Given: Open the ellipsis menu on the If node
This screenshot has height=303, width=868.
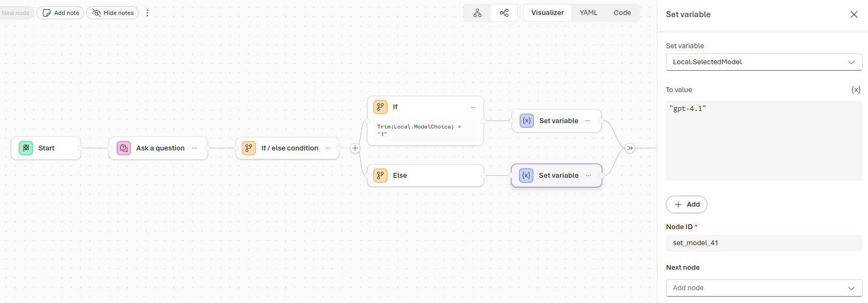Looking at the screenshot, I should (x=473, y=107).
